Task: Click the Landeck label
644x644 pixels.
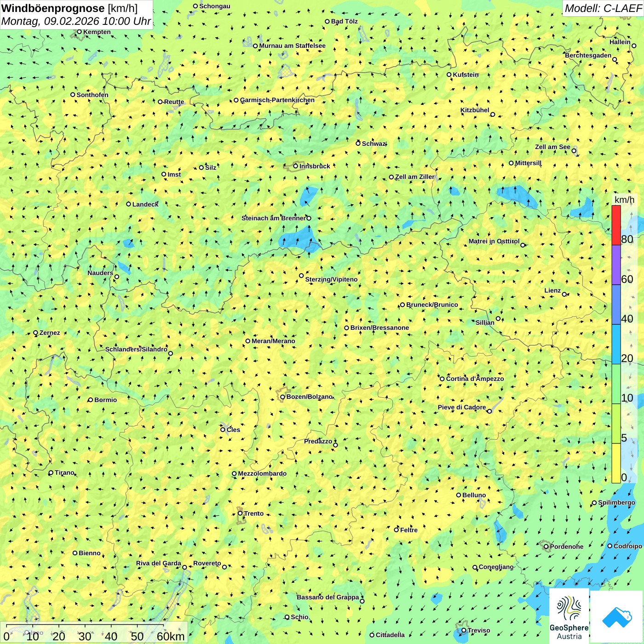Action: point(145,204)
